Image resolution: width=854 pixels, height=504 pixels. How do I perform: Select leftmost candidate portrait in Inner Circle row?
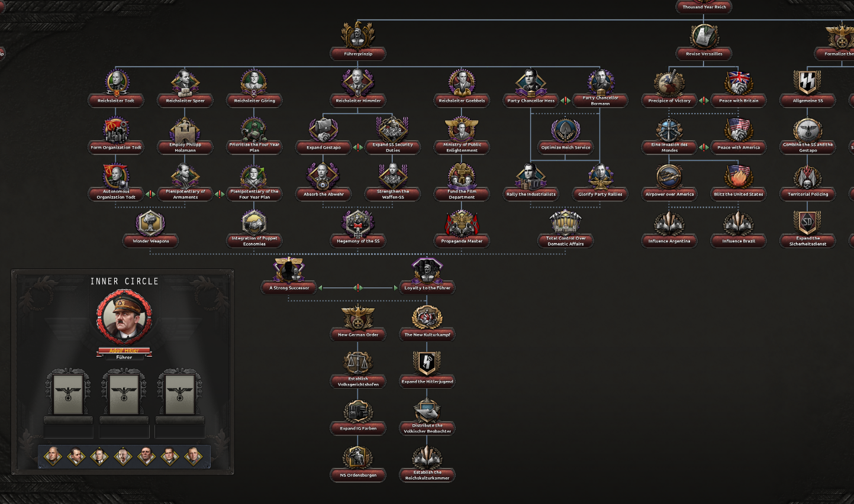pos(53,456)
